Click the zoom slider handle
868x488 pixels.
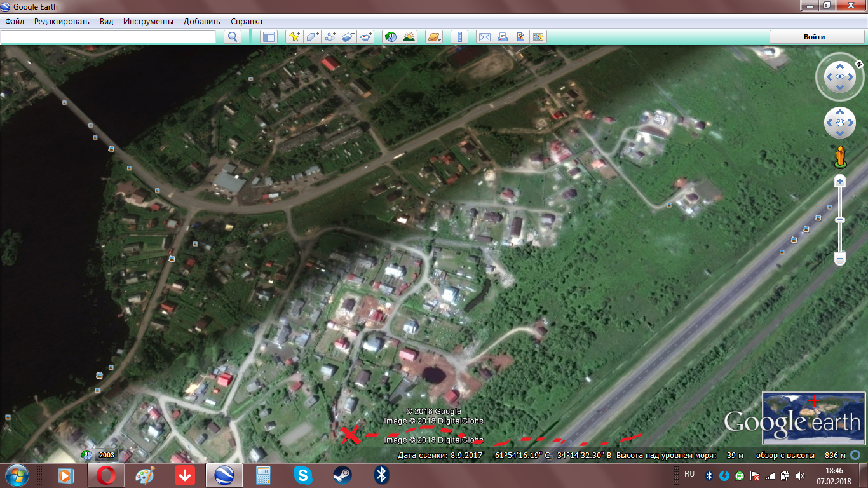pyautogui.click(x=840, y=220)
